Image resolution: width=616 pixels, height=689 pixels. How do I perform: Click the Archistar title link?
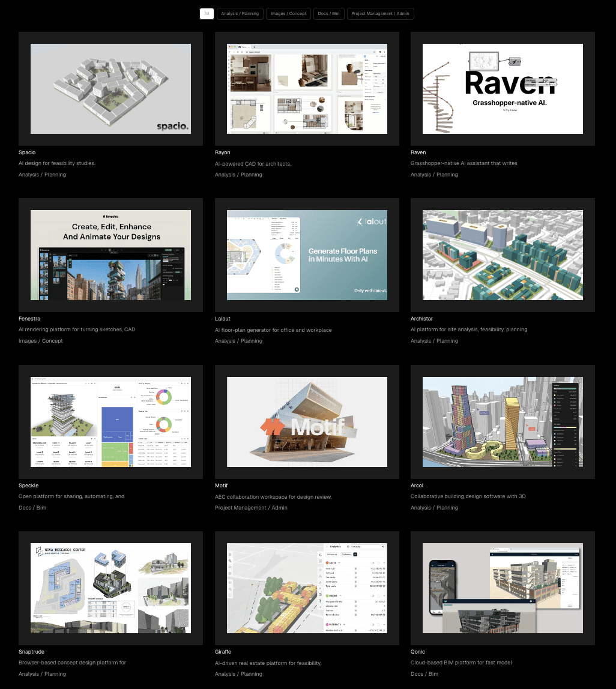pyautogui.click(x=421, y=319)
